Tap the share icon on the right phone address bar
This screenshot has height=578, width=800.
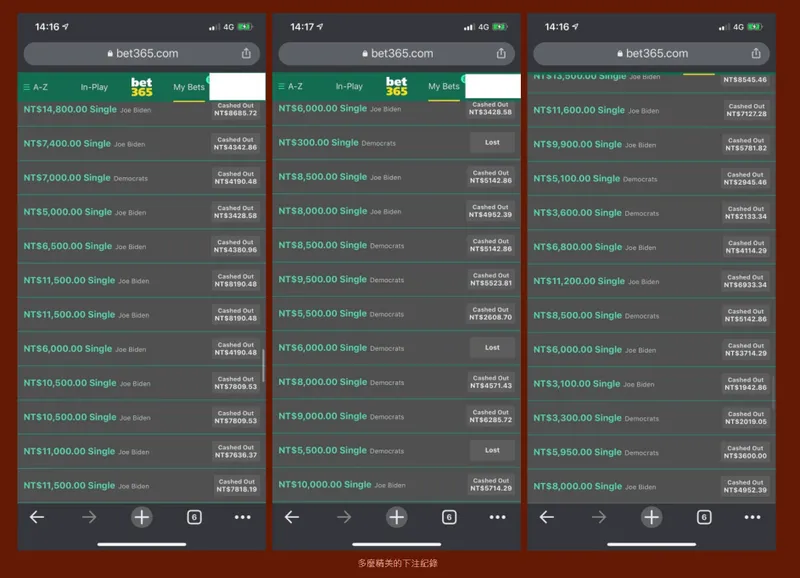tap(756, 53)
